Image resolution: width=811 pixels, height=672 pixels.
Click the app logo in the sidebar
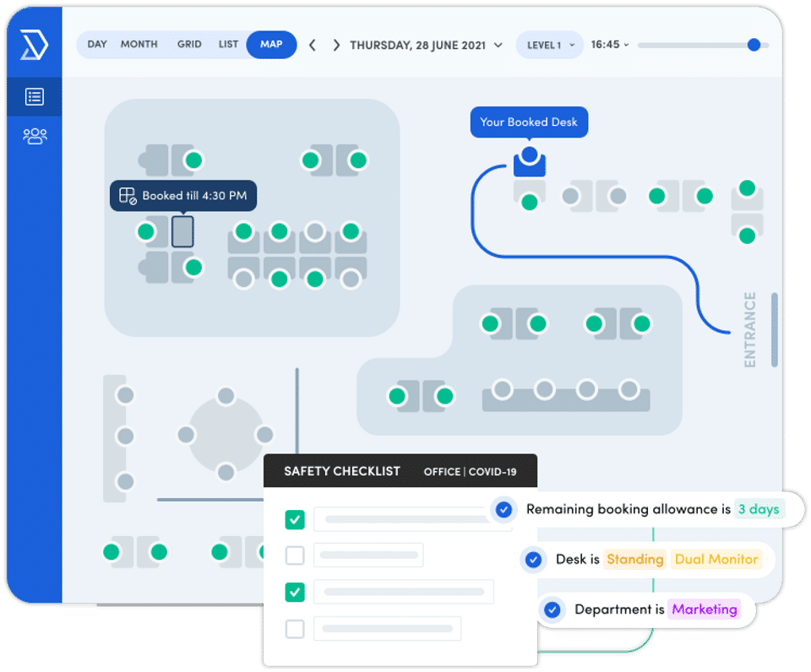[x=34, y=45]
